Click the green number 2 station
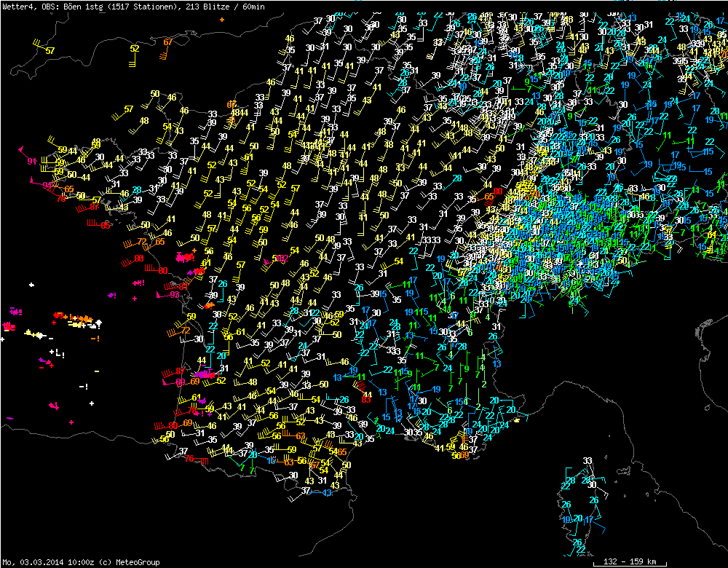 (483, 383)
